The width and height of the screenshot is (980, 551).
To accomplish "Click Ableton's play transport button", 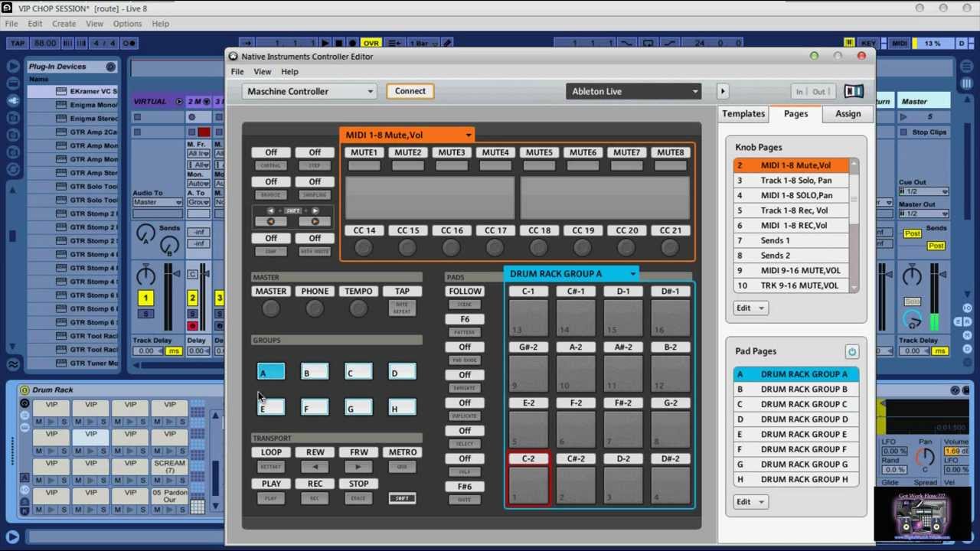I will (x=325, y=44).
